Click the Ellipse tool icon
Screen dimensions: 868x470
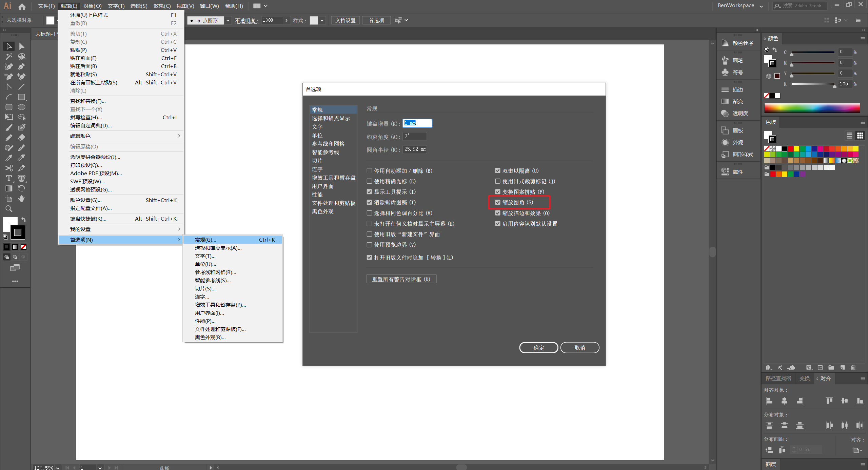tap(21, 107)
